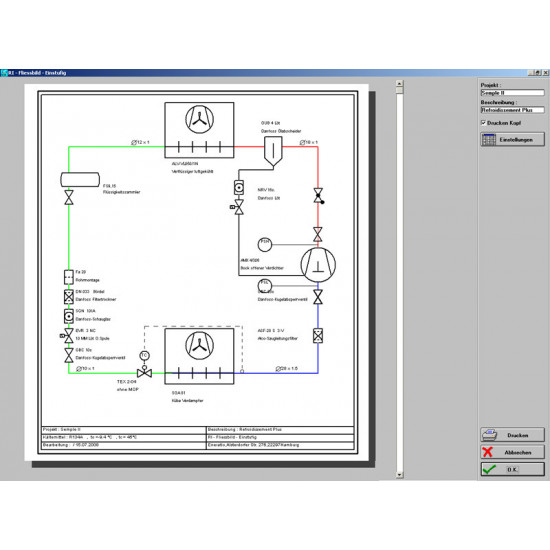Click the 'Danfoss Ölabscheider' label

[281, 131]
